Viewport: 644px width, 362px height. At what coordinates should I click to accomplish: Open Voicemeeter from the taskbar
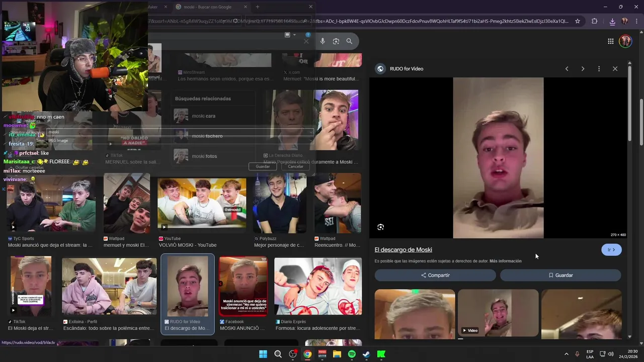(323, 354)
